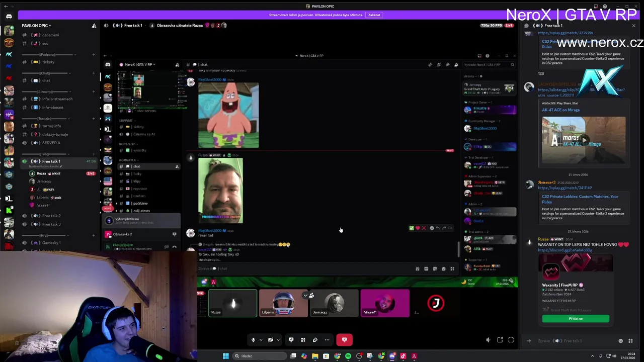Adjust stream volume speaker icon
This screenshot has width=644, height=362.
pos(488,340)
